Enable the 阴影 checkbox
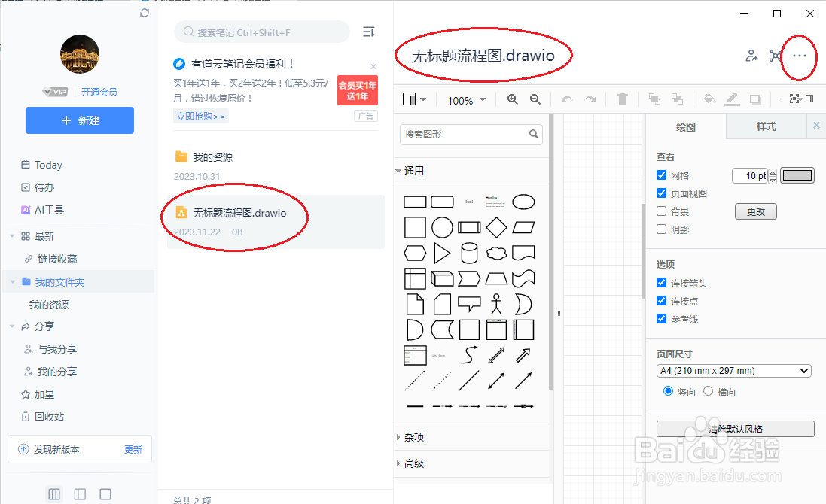This screenshot has width=826, height=504. [662, 229]
